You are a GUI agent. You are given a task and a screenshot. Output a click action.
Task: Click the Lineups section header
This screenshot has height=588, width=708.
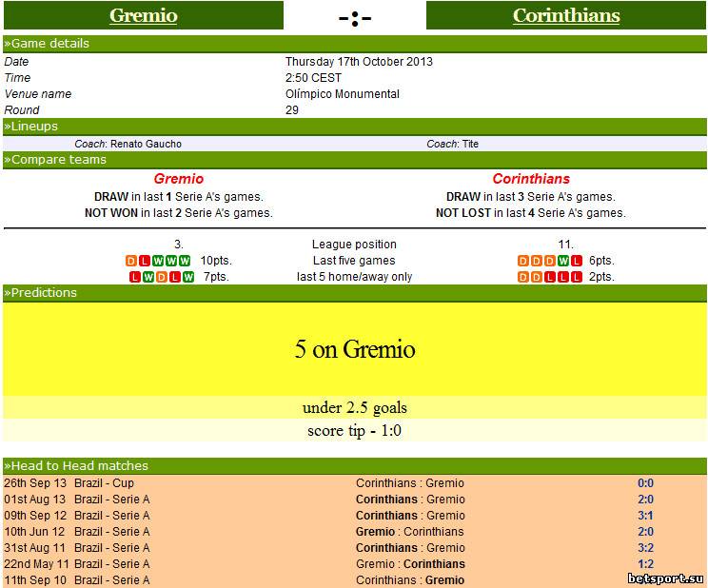354,127
